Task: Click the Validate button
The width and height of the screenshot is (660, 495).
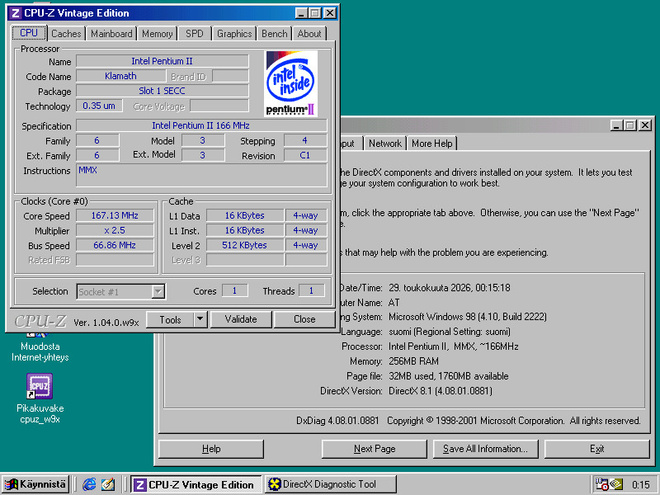Action: pyautogui.click(x=241, y=319)
